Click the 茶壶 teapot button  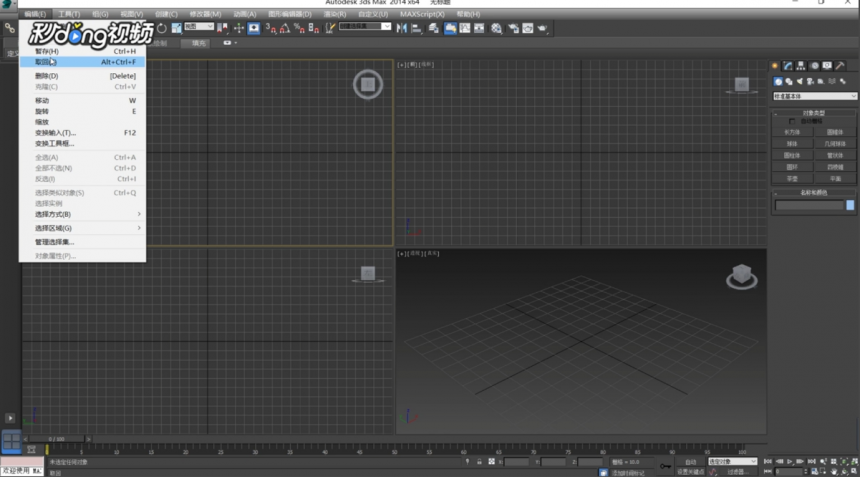(x=792, y=179)
